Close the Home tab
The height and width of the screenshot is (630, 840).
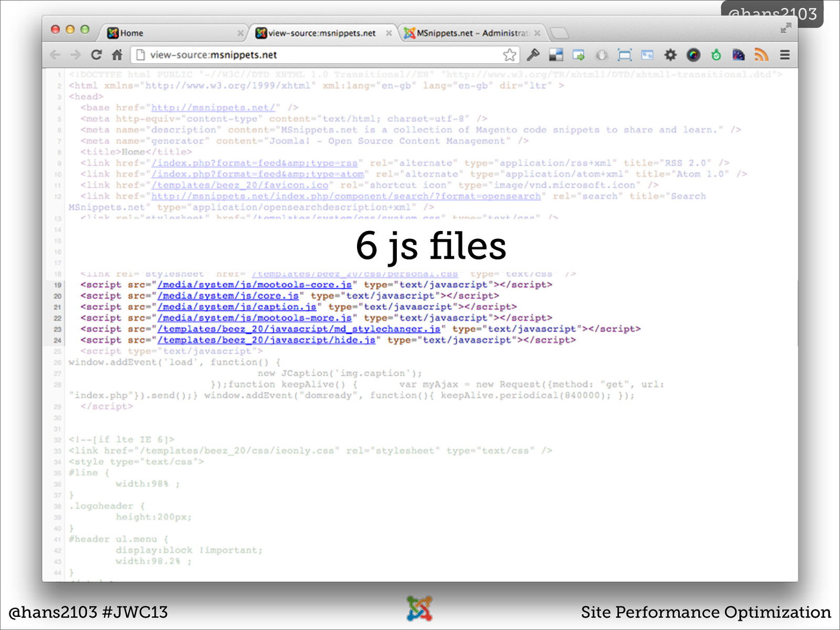240,33
